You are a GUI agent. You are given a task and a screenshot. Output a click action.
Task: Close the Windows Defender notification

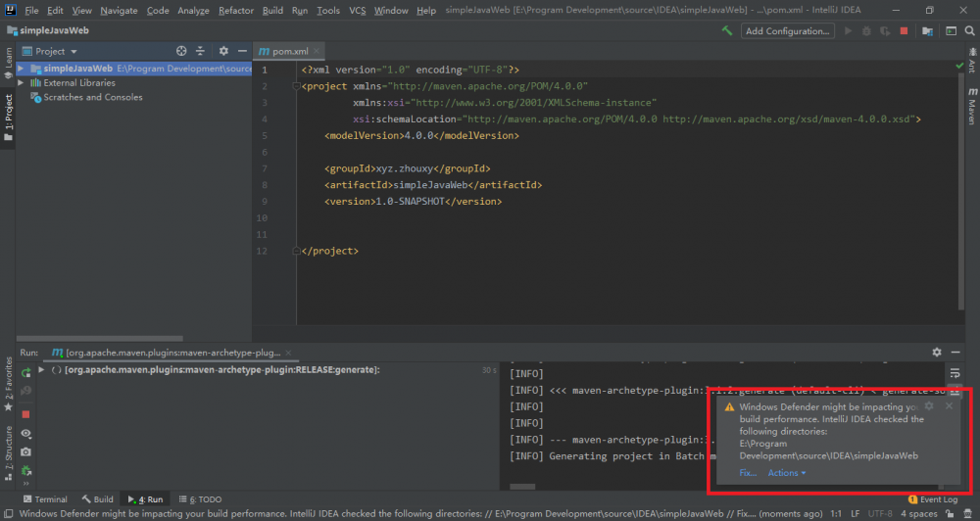coord(949,406)
